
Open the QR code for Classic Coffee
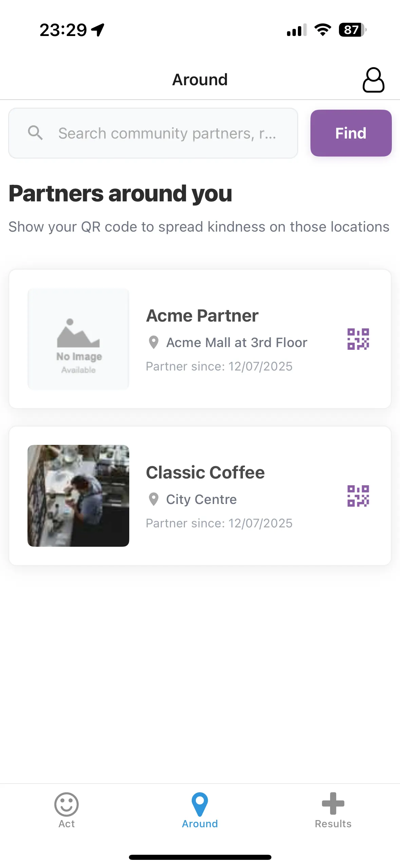(x=358, y=496)
